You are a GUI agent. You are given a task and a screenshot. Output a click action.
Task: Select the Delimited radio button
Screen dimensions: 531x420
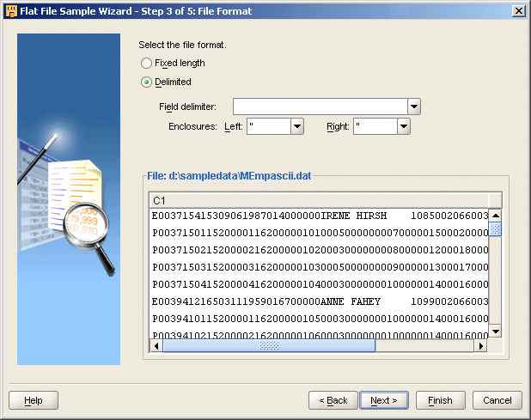pyautogui.click(x=146, y=82)
